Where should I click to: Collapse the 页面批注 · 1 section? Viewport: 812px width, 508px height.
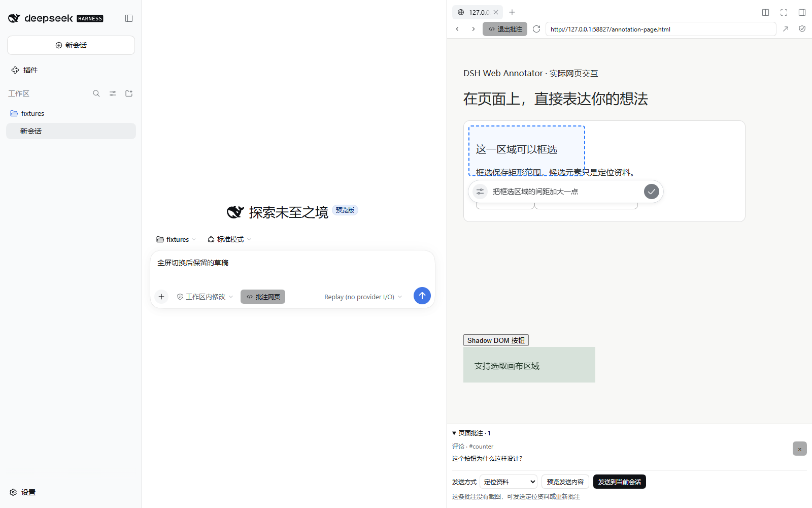coord(471,433)
